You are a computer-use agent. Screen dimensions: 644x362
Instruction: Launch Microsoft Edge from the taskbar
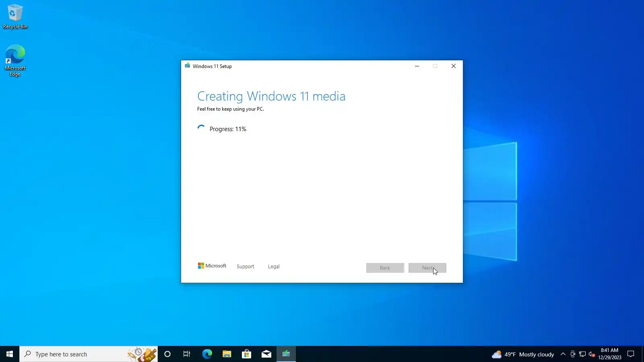[207, 354]
